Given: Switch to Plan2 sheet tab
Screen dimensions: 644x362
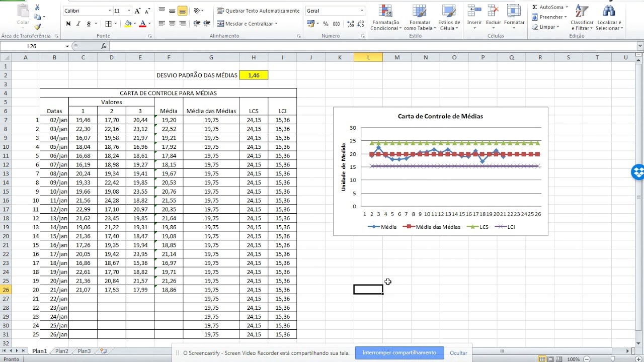Looking at the screenshot, I should click(62, 351).
